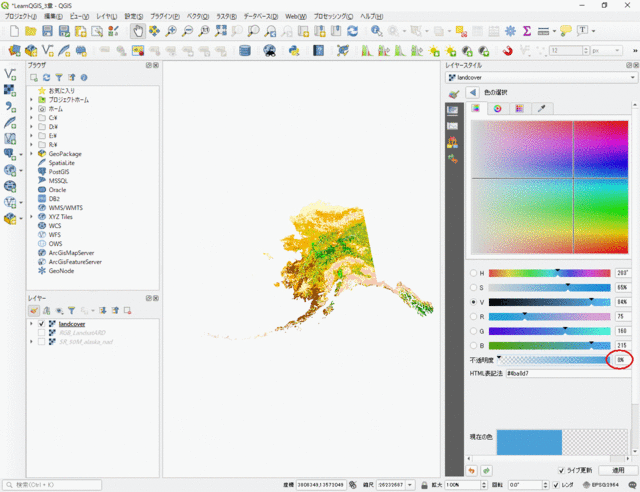The width and height of the screenshot is (640, 492).
Task: Switch to the color swatches tab
Action: coord(519,109)
